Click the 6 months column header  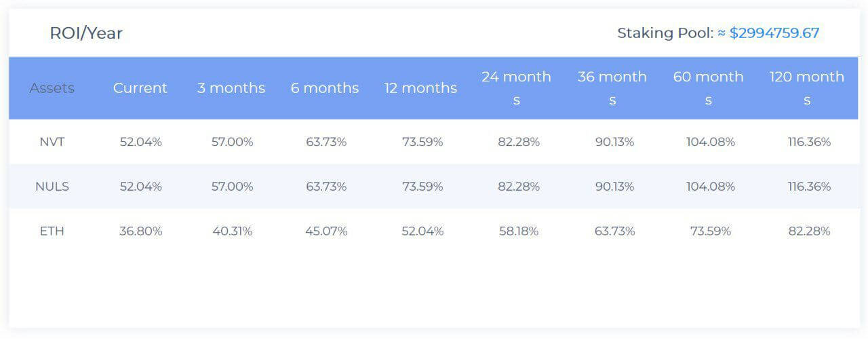pyautogui.click(x=325, y=88)
